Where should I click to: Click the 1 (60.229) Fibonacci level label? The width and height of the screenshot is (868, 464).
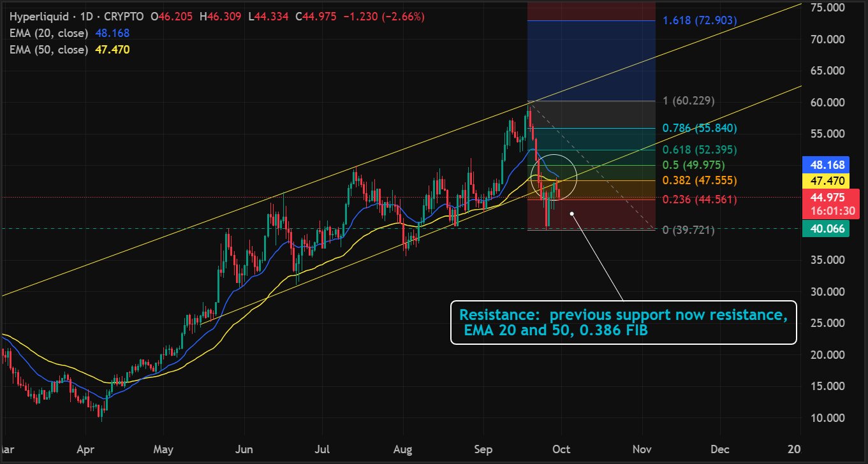pyautogui.click(x=689, y=101)
